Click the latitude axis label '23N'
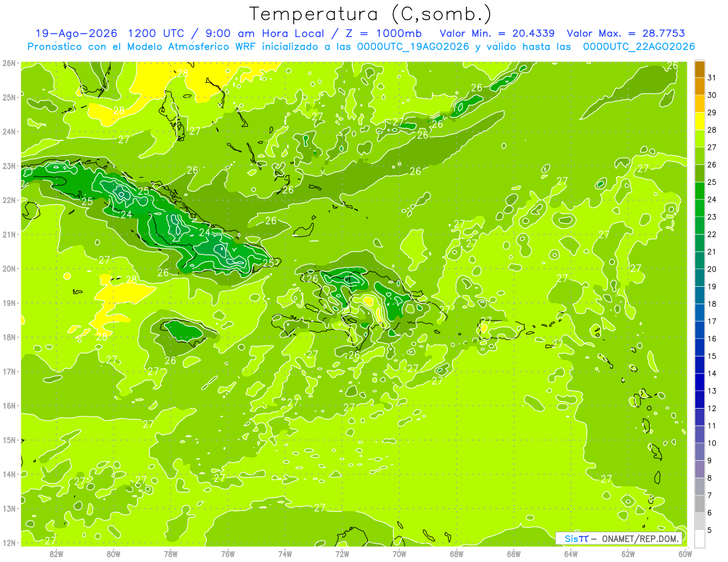Image resolution: width=728 pixels, height=562 pixels. point(8,166)
